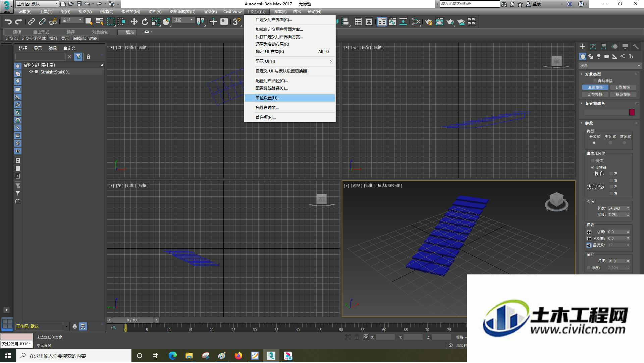Click the 长度 spinner arrows

(628, 208)
